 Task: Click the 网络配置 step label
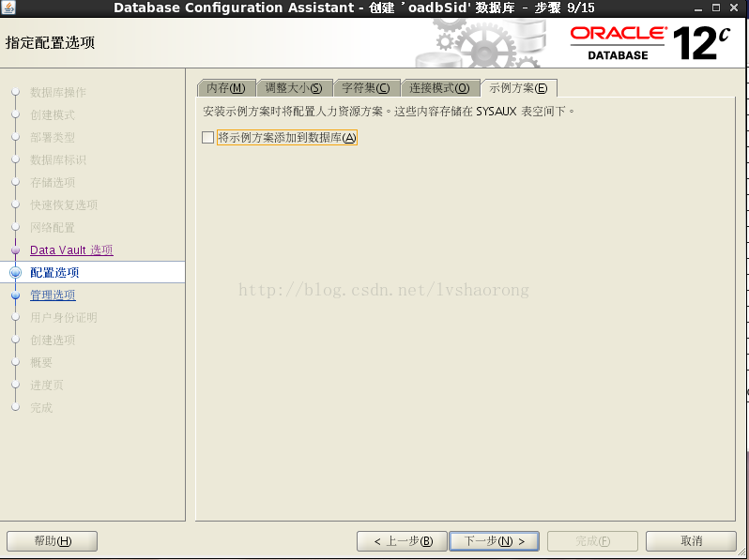(53, 228)
